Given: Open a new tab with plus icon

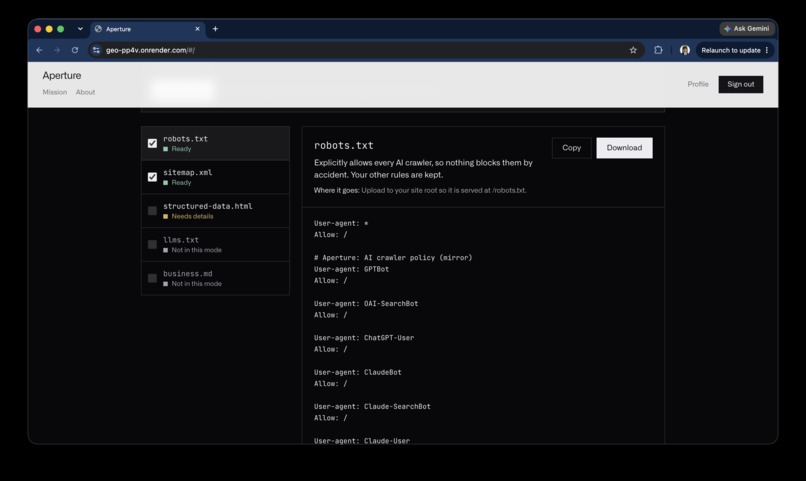Looking at the screenshot, I should pos(215,29).
